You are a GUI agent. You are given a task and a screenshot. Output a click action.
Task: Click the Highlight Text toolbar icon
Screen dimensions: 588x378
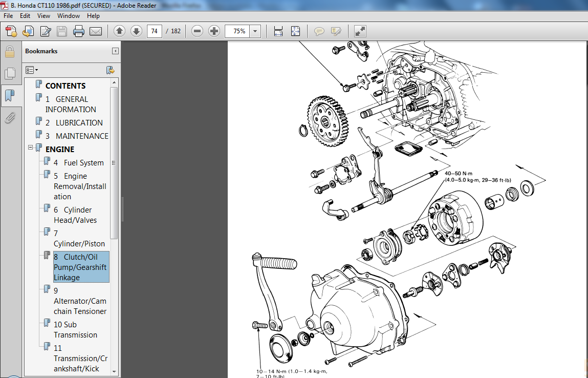point(336,31)
